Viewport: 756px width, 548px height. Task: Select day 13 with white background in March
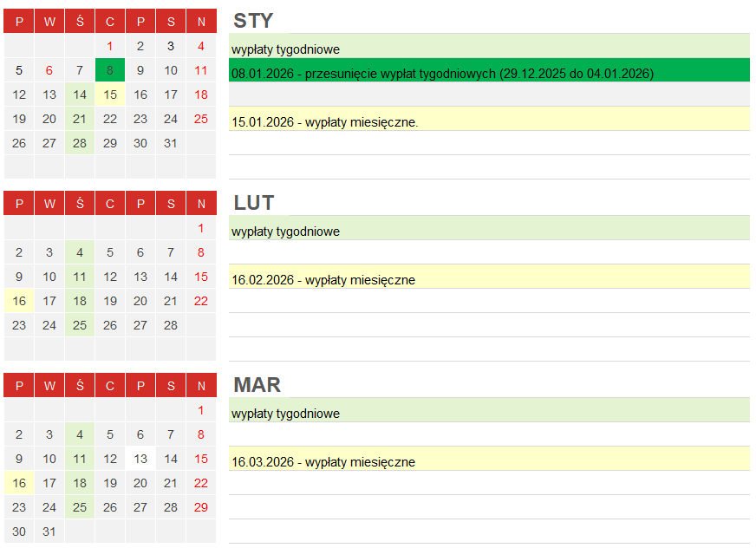click(x=140, y=459)
